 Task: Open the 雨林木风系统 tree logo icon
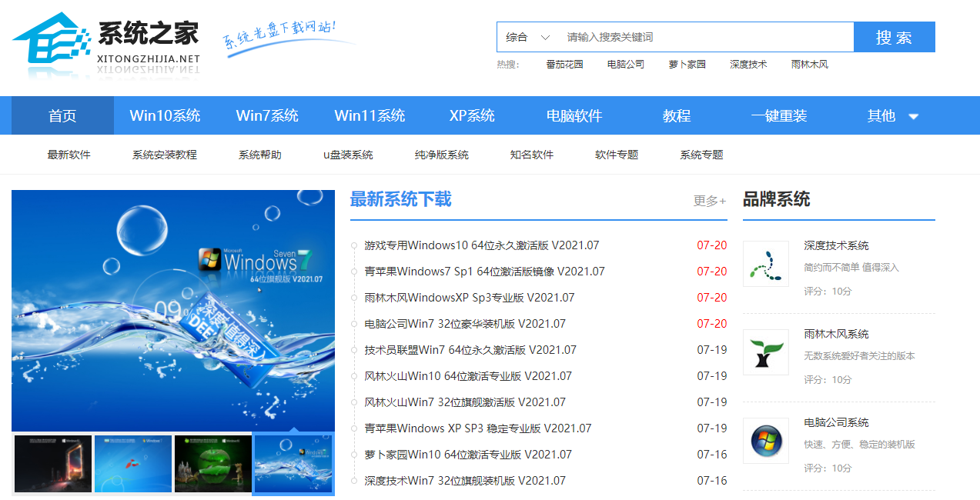(765, 352)
